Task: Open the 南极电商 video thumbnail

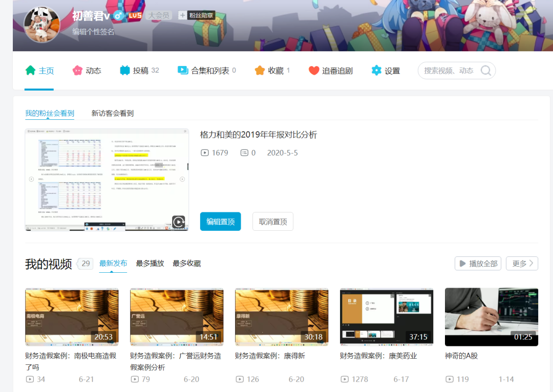Action: click(72, 317)
